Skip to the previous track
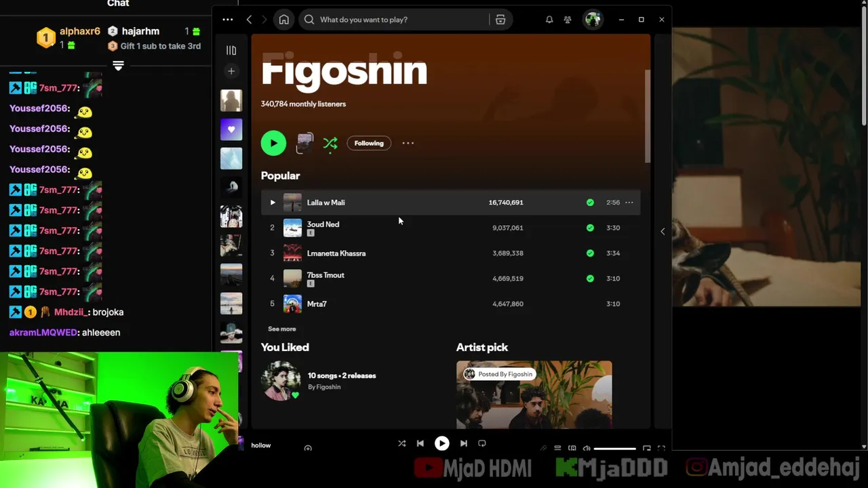This screenshot has width=868, height=488. [x=420, y=443]
